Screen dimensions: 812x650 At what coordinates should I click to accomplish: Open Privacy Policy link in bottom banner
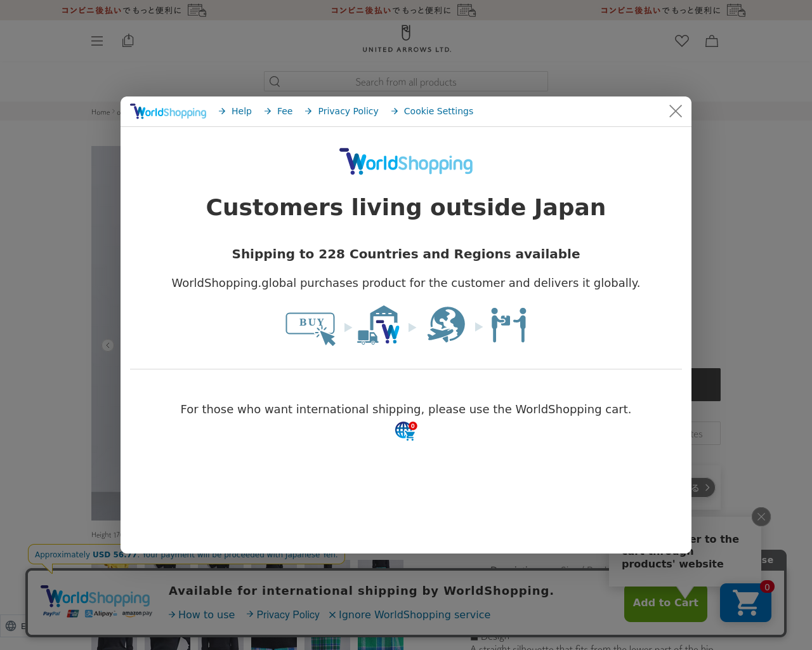(x=283, y=614)
